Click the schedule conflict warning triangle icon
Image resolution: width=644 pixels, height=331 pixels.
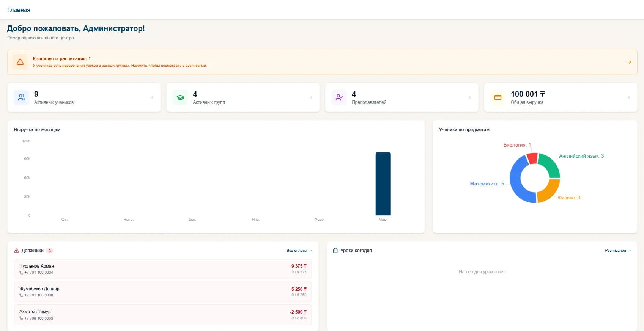click(20, 62)
